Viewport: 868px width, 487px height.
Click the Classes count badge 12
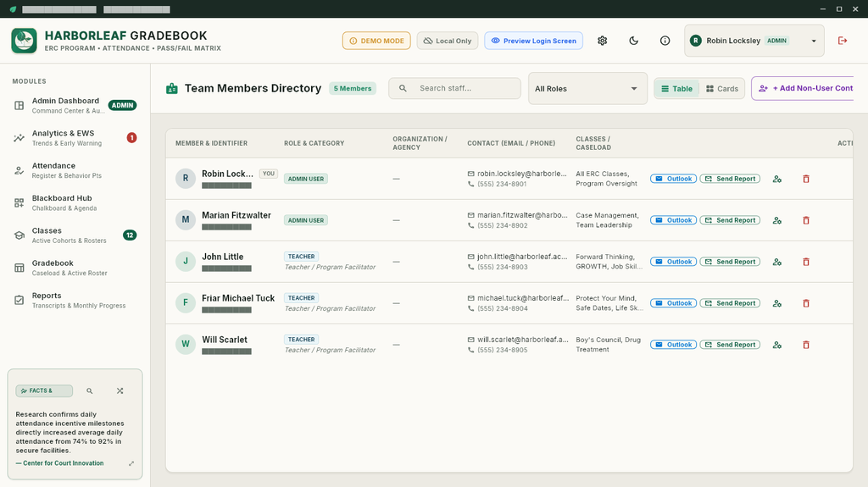click(x=130, y=235)
